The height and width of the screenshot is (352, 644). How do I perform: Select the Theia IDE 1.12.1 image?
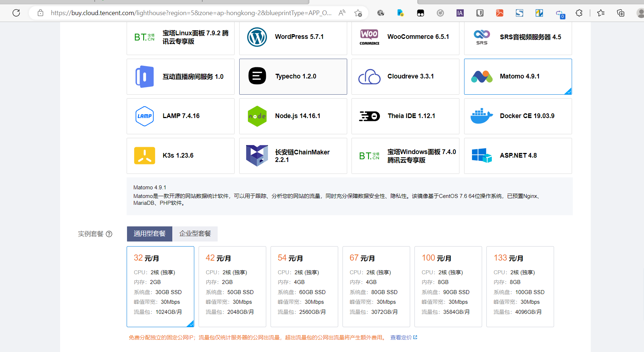(x=405, y=116)
